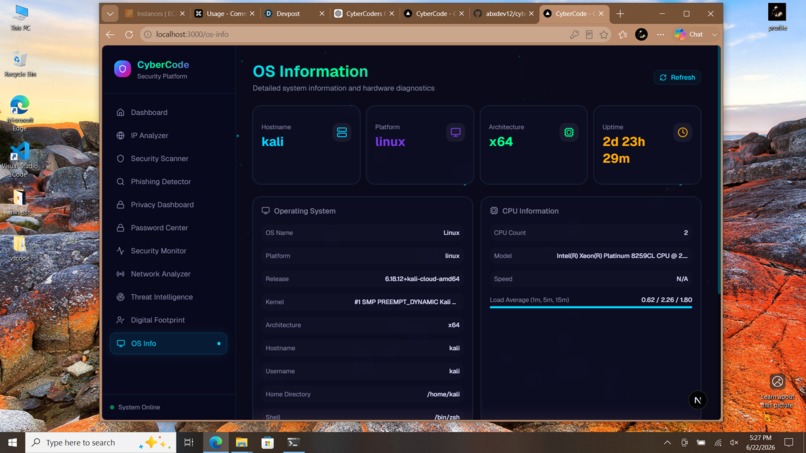Reload the page with browser refresh
The image size is (806, 453).
[x=129, y=34]
